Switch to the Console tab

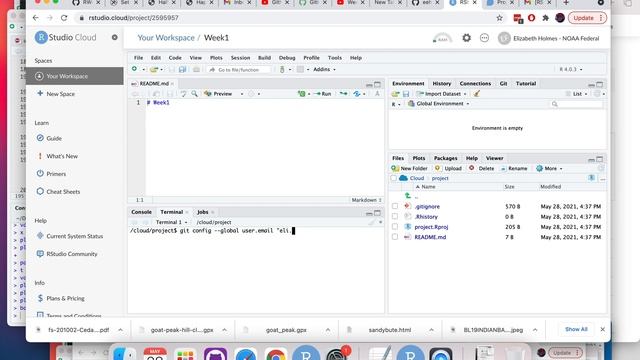[x=141, y=212]
